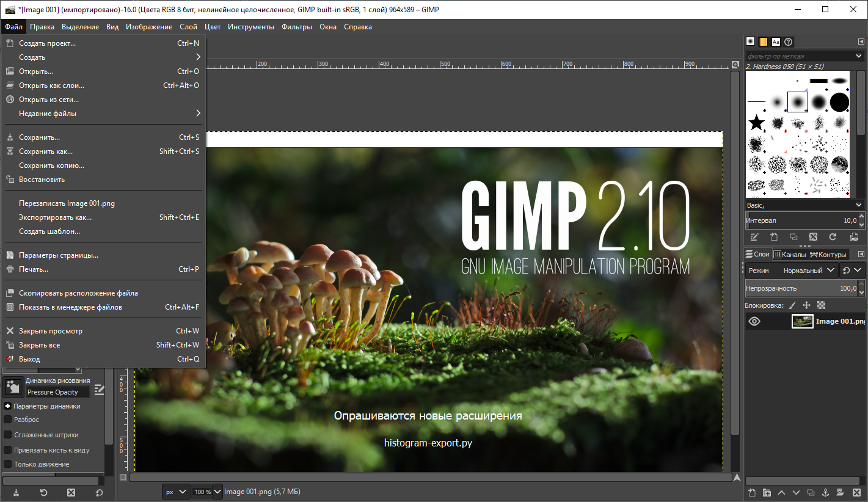
Task: Click Сохранить как... menu entry
Action: [46, 151]
